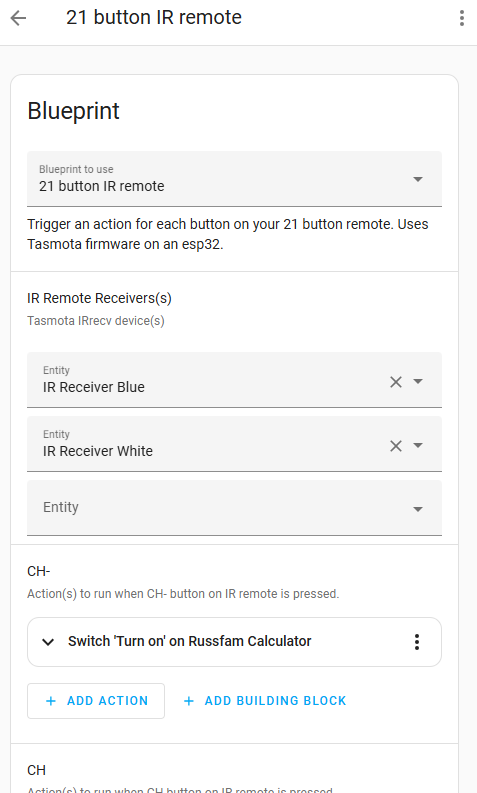The height and width of the screenshot is (793, 477).
Task: Open dropdown arrow for IR Receiver White
Action: [x=418, y=446]
